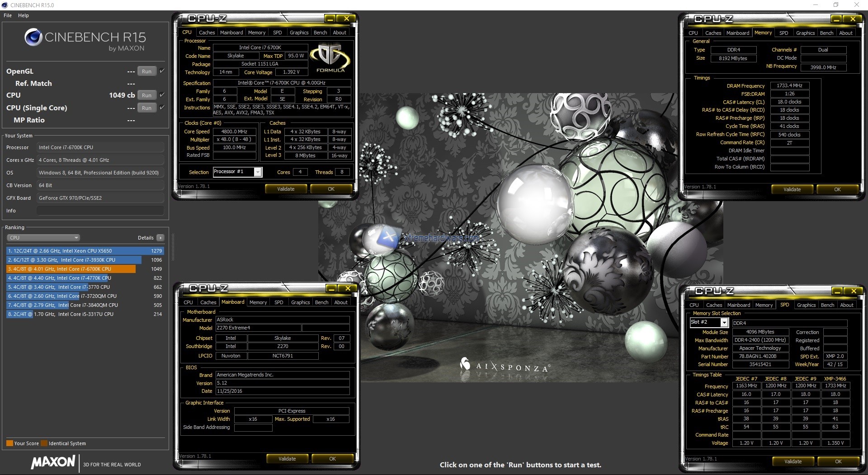This screenshot has height=475, width=868.
Task: Uncheck the checkbox next to OpenGL Run
Action: [x=161, y=71]
